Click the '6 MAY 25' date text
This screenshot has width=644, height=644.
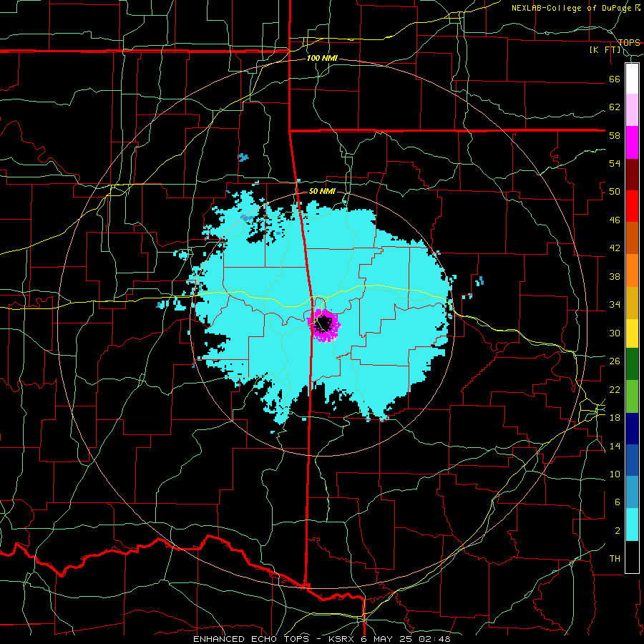388,639
